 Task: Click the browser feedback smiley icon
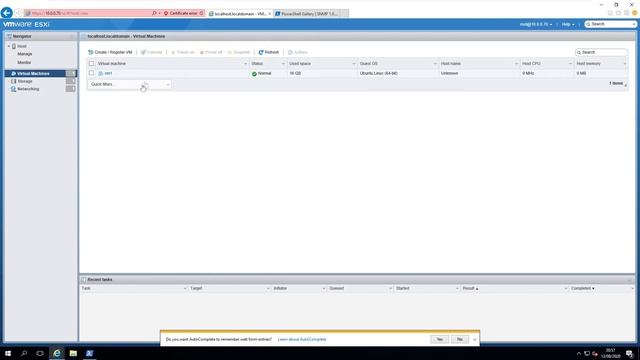(x=634, y=13)
